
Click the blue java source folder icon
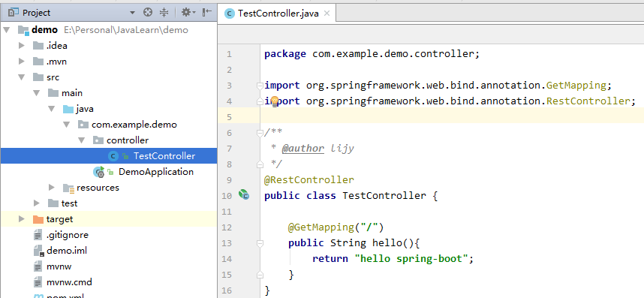[x=68, y=109]
